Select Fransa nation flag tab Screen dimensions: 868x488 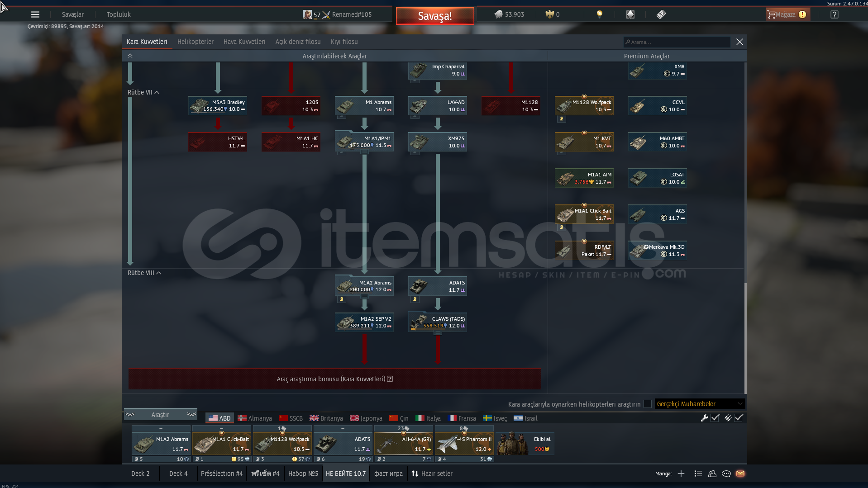[462, 418]
